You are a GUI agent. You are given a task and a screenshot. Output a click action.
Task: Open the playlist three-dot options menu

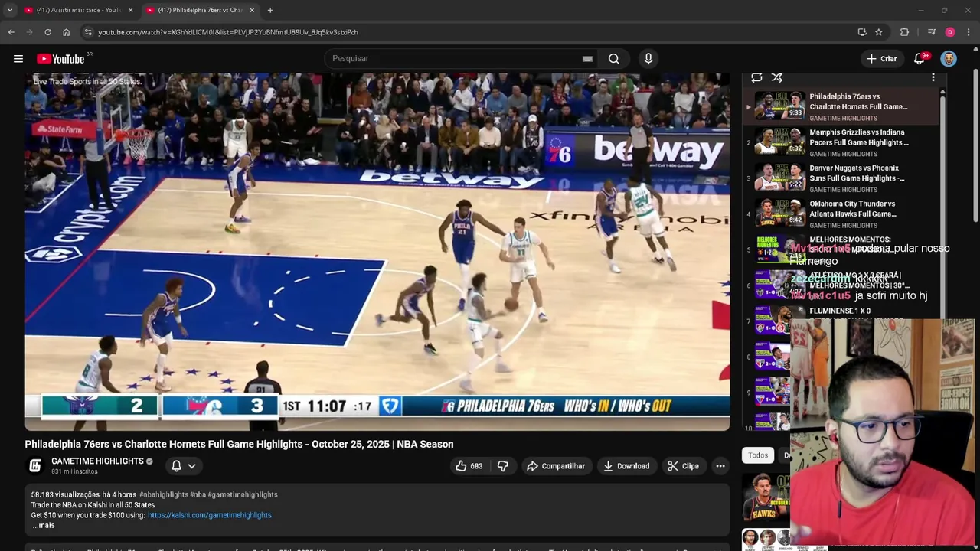(933, 77)
